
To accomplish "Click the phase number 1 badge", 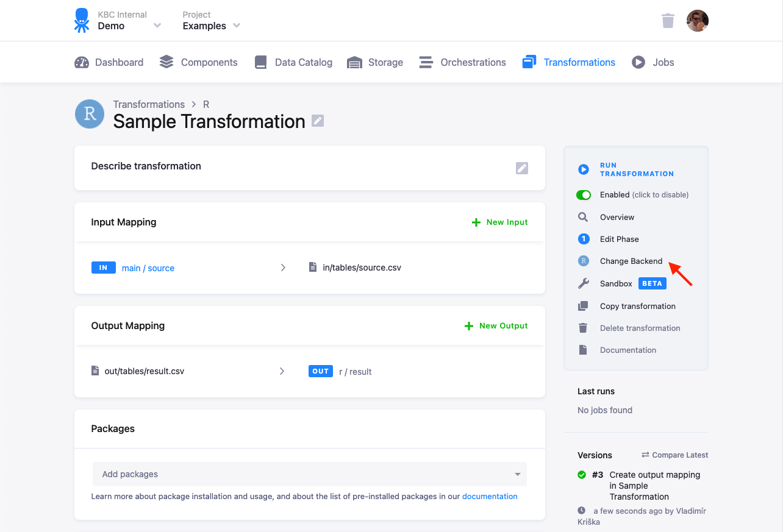I will (584, 239).
